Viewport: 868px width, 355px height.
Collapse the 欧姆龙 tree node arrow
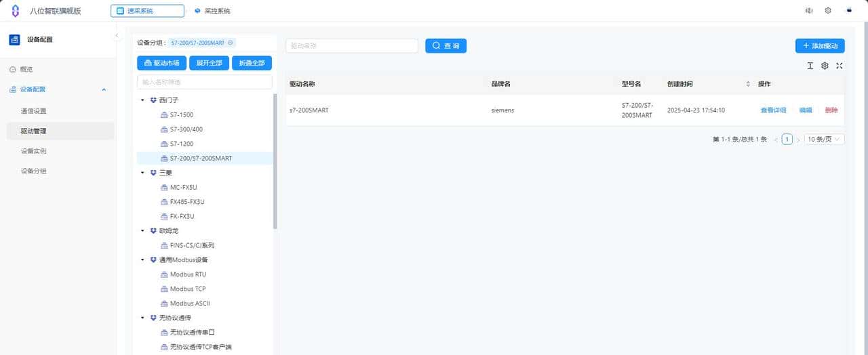pyautogui.click(x=142, y=231)
